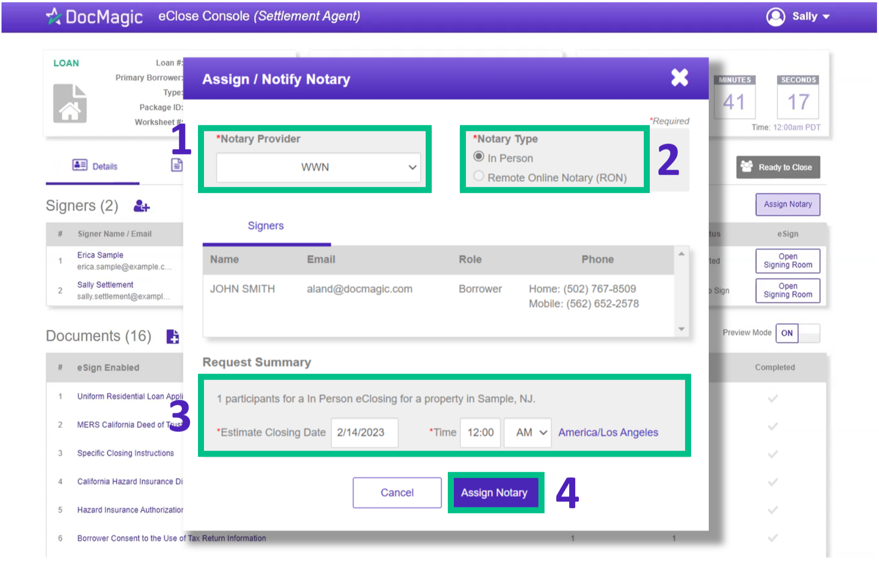Select Remote Online Notary (RON) option
This screenshot has width=879, height=588.
(x=479, y=176)
